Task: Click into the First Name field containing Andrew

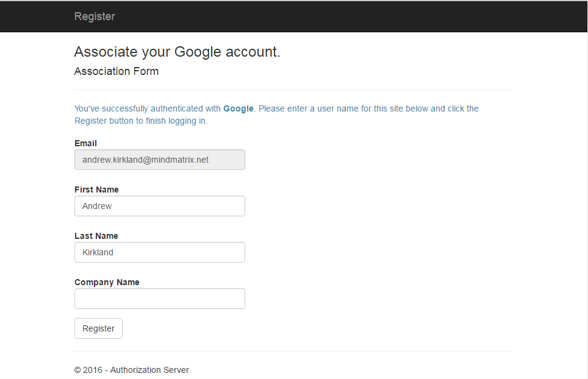Action: (159, 206)
